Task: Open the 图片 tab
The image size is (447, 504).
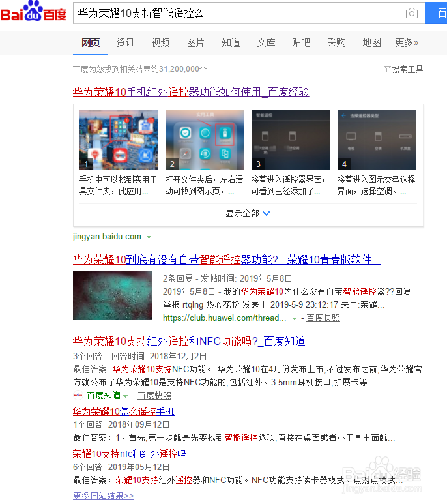Action: [x=195, y=43]
